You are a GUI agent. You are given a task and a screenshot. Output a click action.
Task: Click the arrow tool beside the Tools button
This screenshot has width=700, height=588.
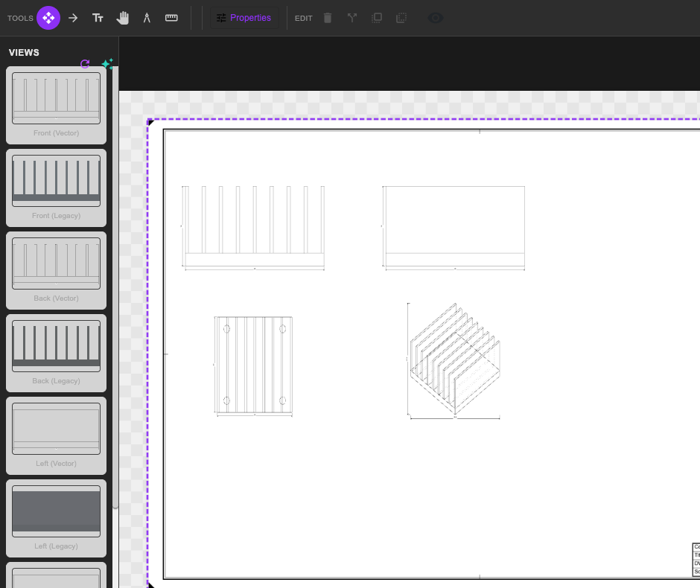tap(73, 18)
